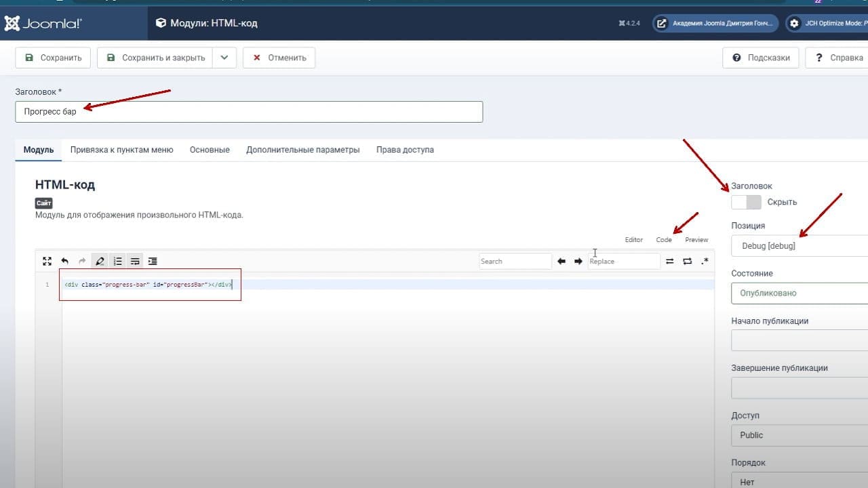Click the Сохранить button

click(53, 58)
